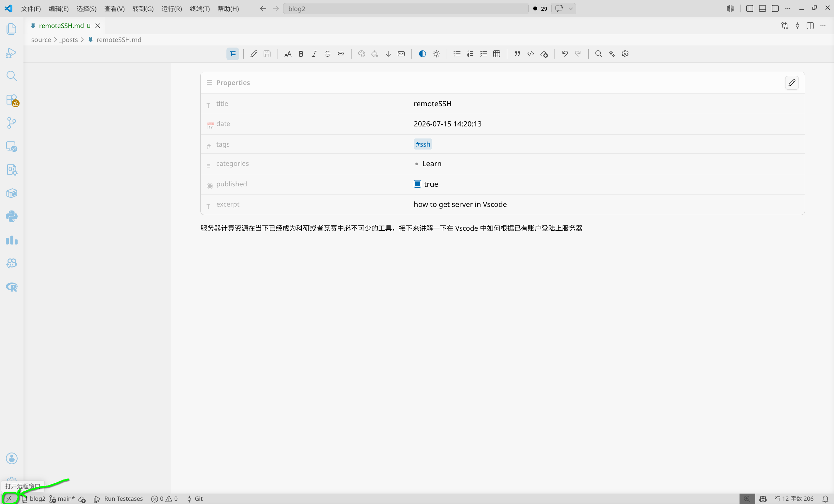
Task: Toggle the outline button in the toolbar
Action: coord(233,54)
